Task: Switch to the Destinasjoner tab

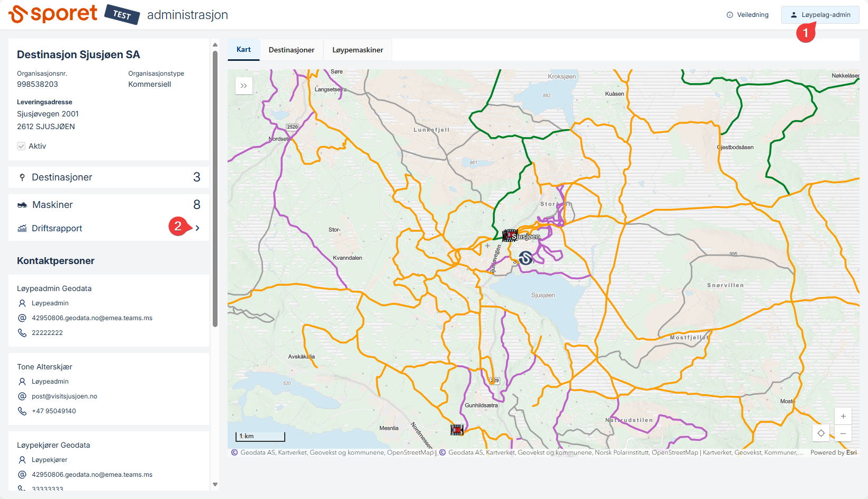Action: point(291,50)
